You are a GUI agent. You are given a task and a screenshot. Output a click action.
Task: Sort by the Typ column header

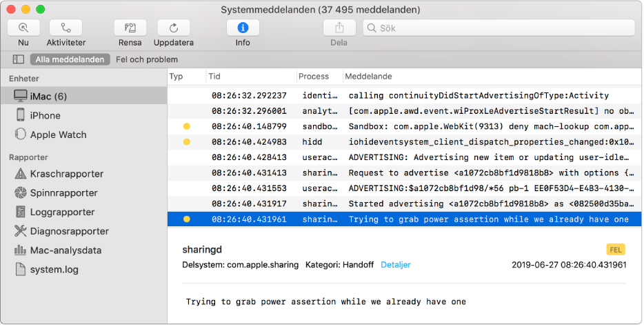[177, 77]
